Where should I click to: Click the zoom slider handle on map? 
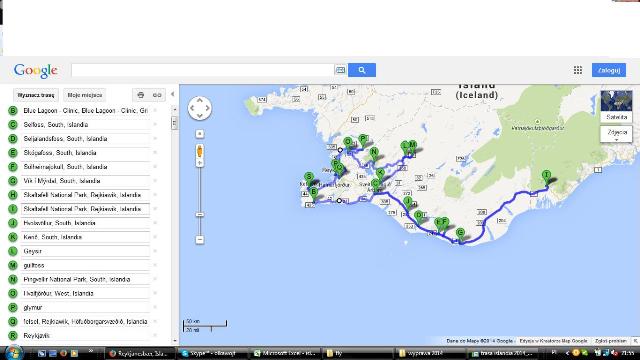(x=200, y=214)
